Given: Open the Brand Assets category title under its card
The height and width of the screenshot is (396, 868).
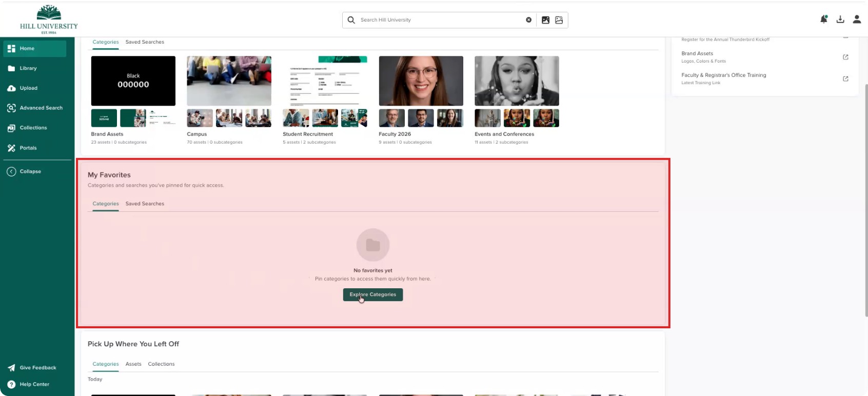Looking at the screenshot, I should [x=107, y=134].
